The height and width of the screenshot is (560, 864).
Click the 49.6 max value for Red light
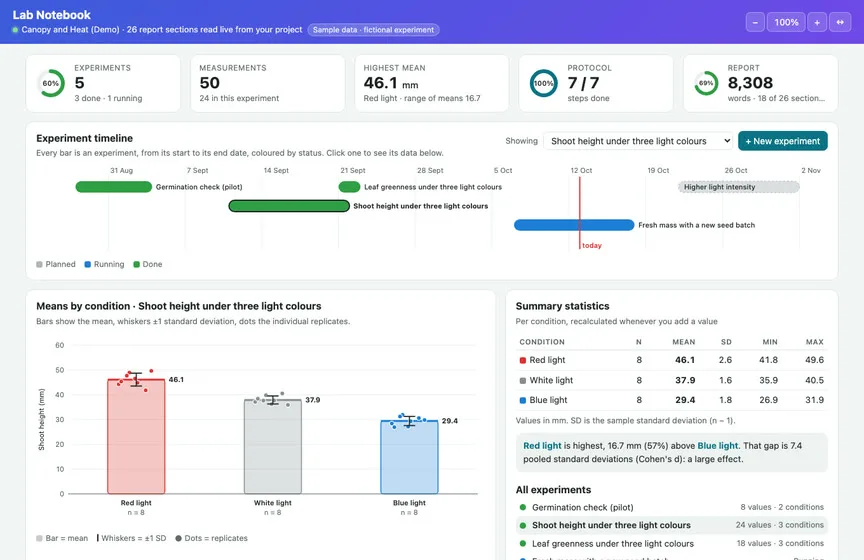coord(814,360)
